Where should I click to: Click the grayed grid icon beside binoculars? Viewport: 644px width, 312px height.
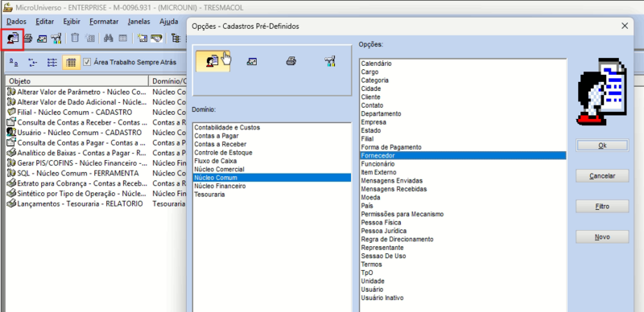123,38
